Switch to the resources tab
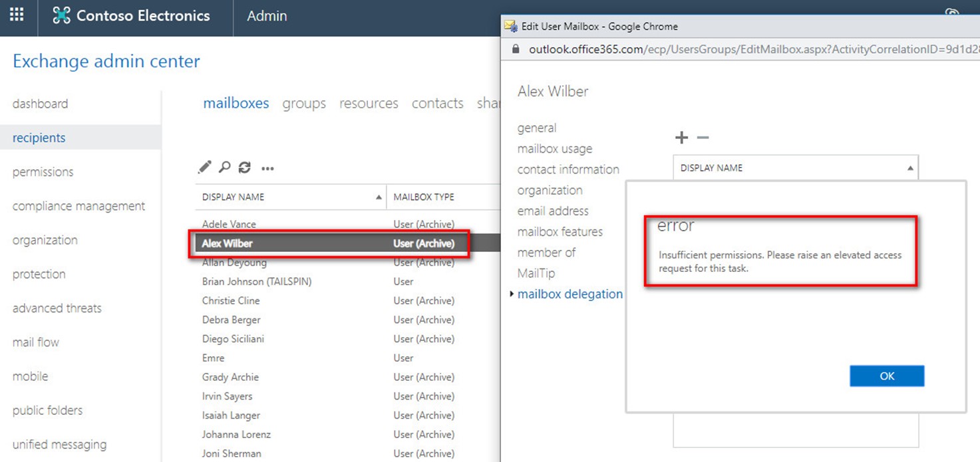980x462 pixels. pos(369,103)
